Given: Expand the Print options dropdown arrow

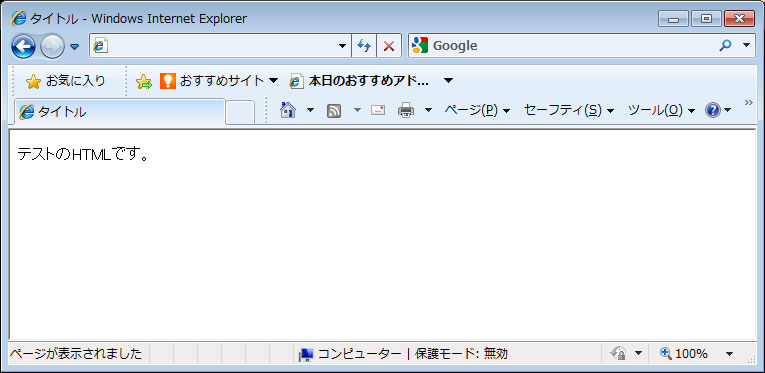Looking at the screenshot, I should [428, 111].
